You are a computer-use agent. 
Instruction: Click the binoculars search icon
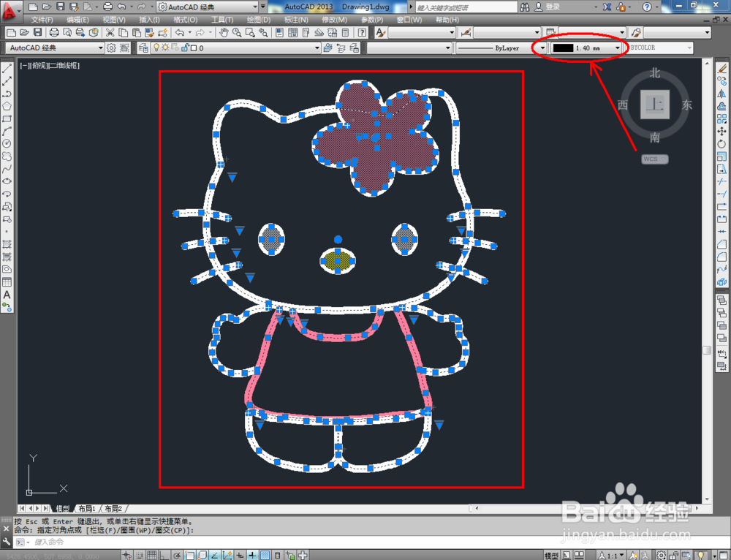tap(524, 7)
